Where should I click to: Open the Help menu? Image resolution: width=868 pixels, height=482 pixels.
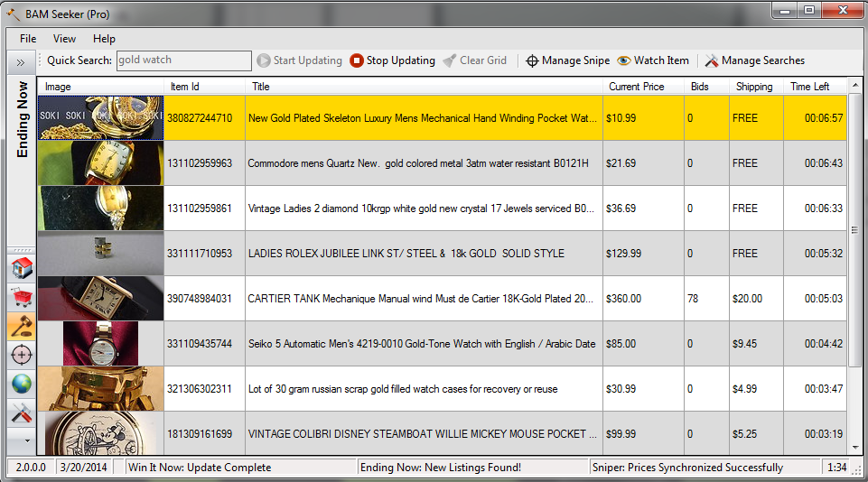[x=104, y=39]
